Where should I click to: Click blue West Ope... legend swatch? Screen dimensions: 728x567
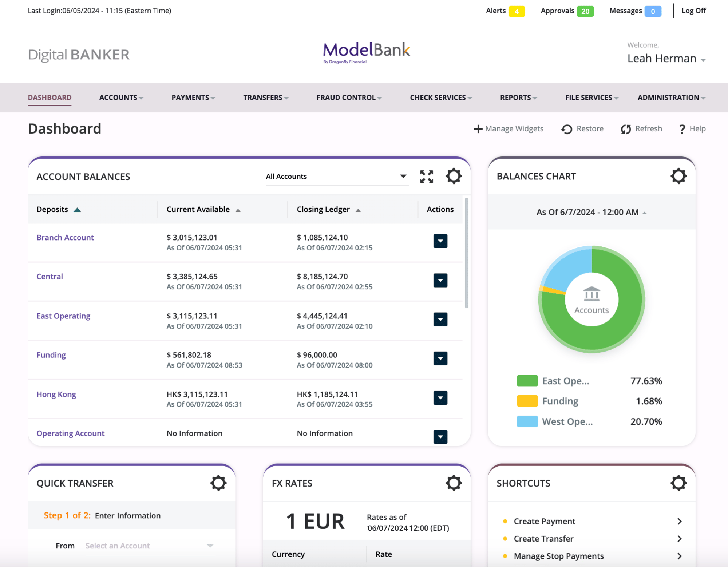pyautogui.click(x=527, y=421)
